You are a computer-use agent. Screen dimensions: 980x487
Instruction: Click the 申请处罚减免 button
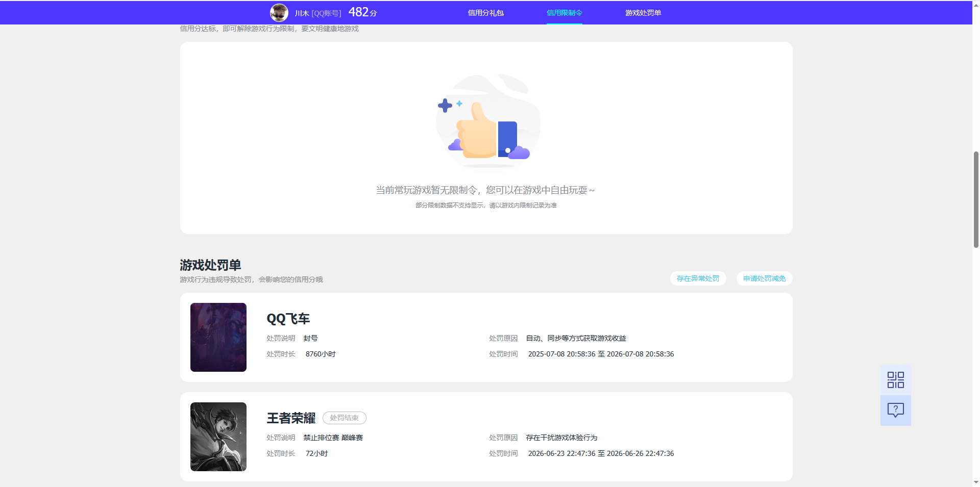764,278
